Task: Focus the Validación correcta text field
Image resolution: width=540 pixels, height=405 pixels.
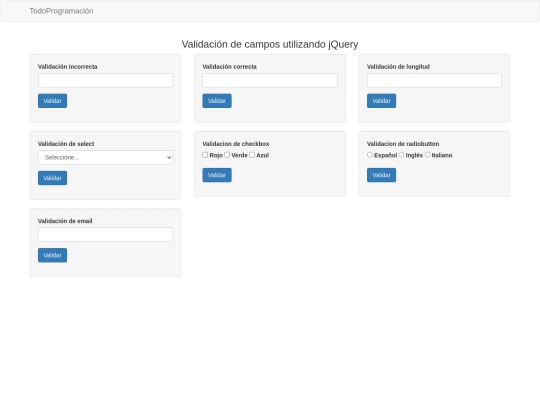Action: click(270, 80)
